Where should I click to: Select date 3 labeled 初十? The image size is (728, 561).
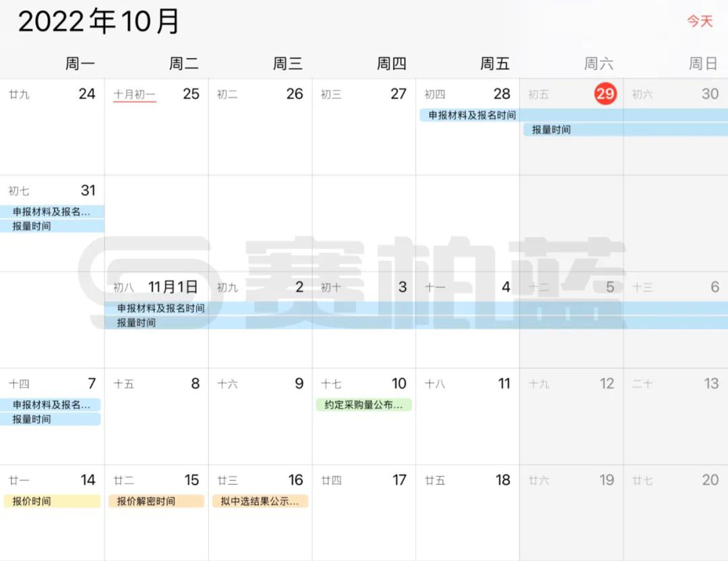pyautogui.click(x=402, y=287)
